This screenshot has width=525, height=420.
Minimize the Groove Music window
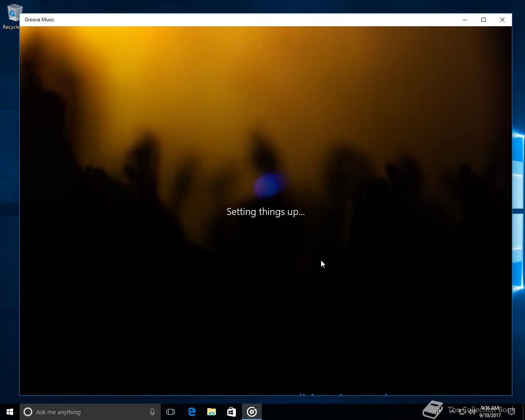(465, 20)
